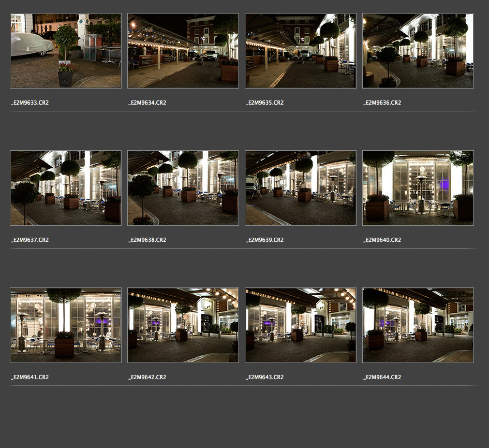Select the filename label _E2M9636.CR2
This screenshot has height=448, width=489.
coord(382,103)
